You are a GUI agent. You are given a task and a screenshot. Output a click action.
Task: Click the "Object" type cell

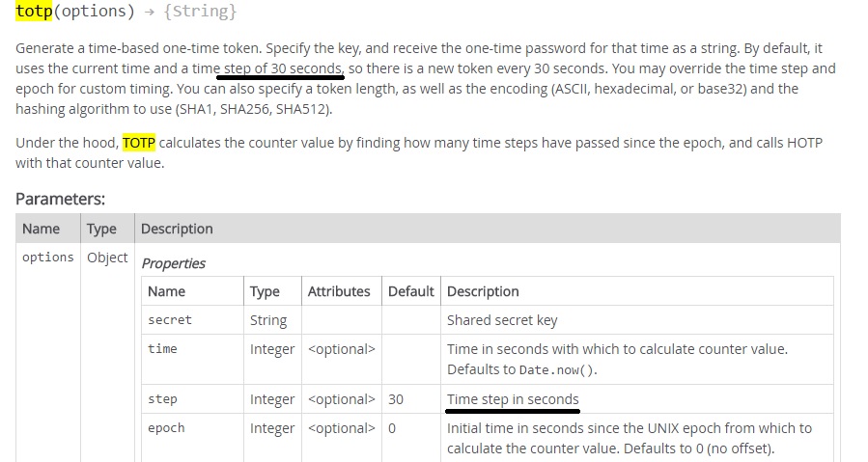click(107, 257)
